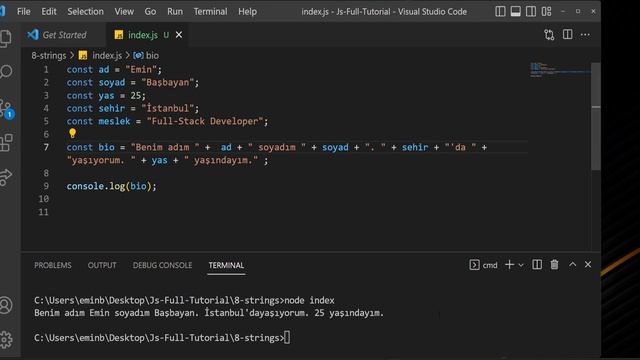The image size is (640, 360).
Task: Switch to the OUTPUT panel tab
Action: (102, 265)
